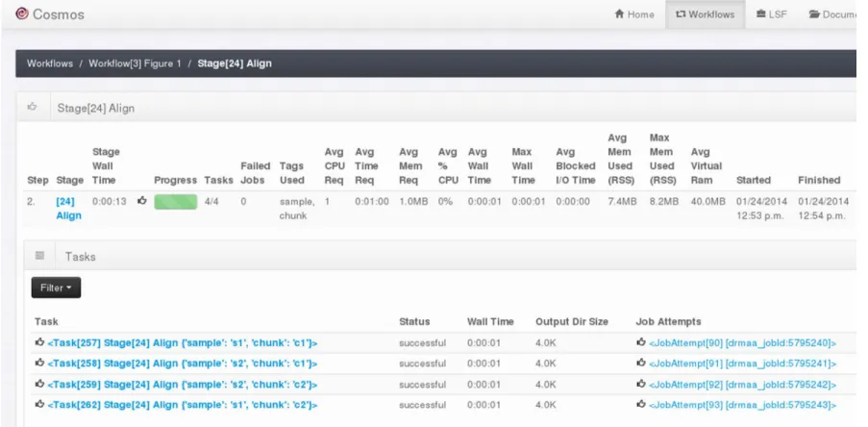Click the Job Attempts column header
The width and height of the screenshot is (868, 427).
tap(668, 321)
